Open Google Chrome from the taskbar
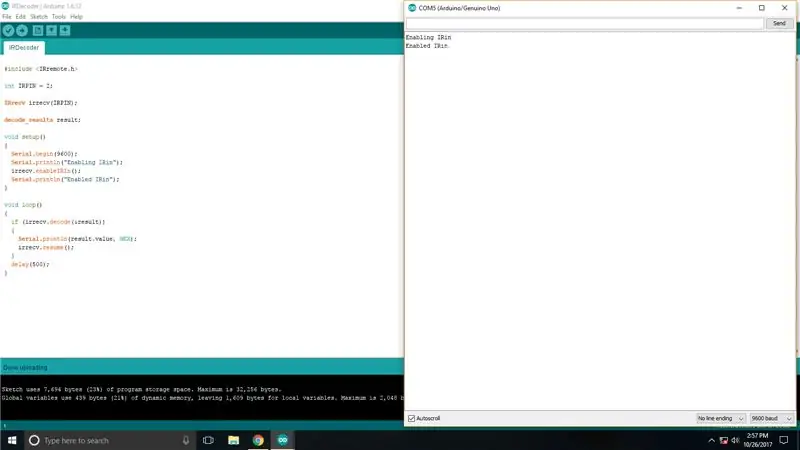Image resolution: width=800 pixels, height=450 pixels. tap(258, 440)
